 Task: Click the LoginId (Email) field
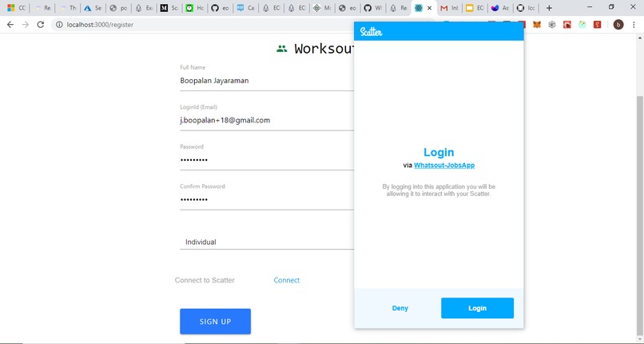[267, 121]
